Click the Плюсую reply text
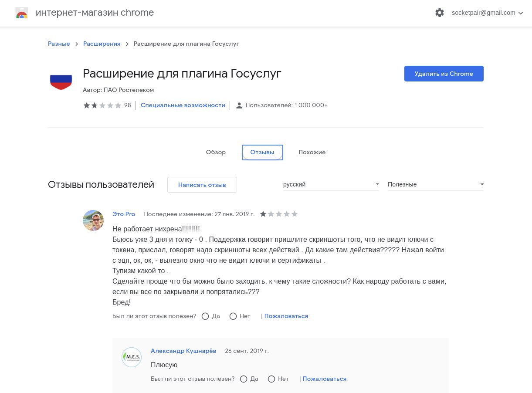 (164, 365)
